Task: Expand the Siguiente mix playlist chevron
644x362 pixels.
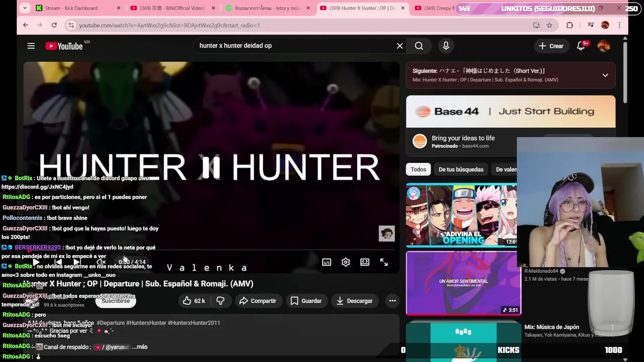Action: tap(605, 75)
